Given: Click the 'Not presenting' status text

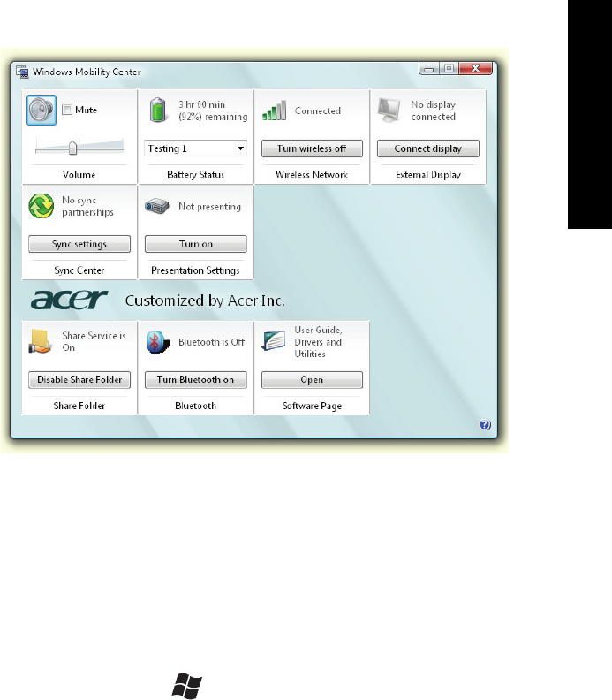Looking at the screenshot, I should tap(209, 207).
